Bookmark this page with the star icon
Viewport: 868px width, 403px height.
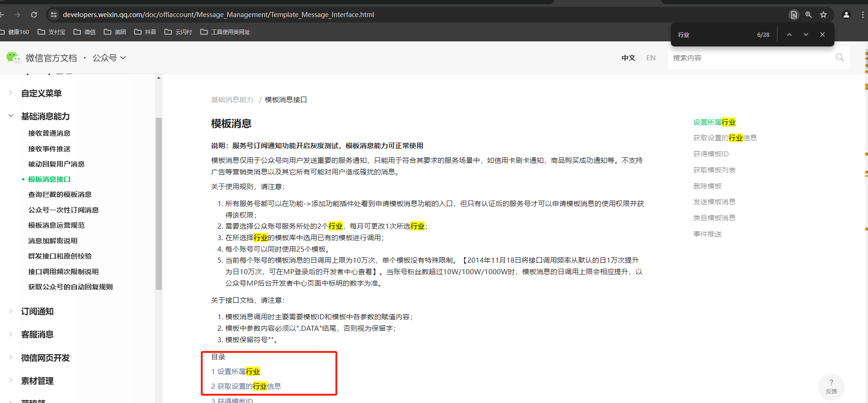(823, 15)
